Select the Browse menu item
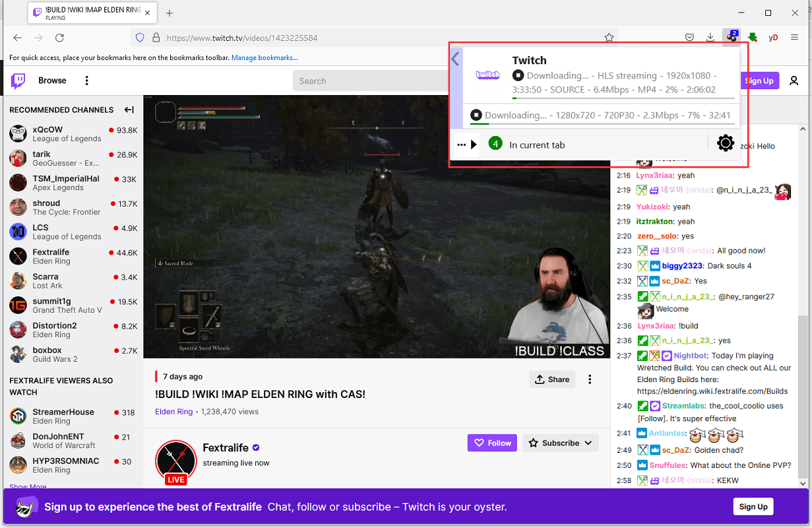This screenshot has width=812, height=528. (52, 80)
